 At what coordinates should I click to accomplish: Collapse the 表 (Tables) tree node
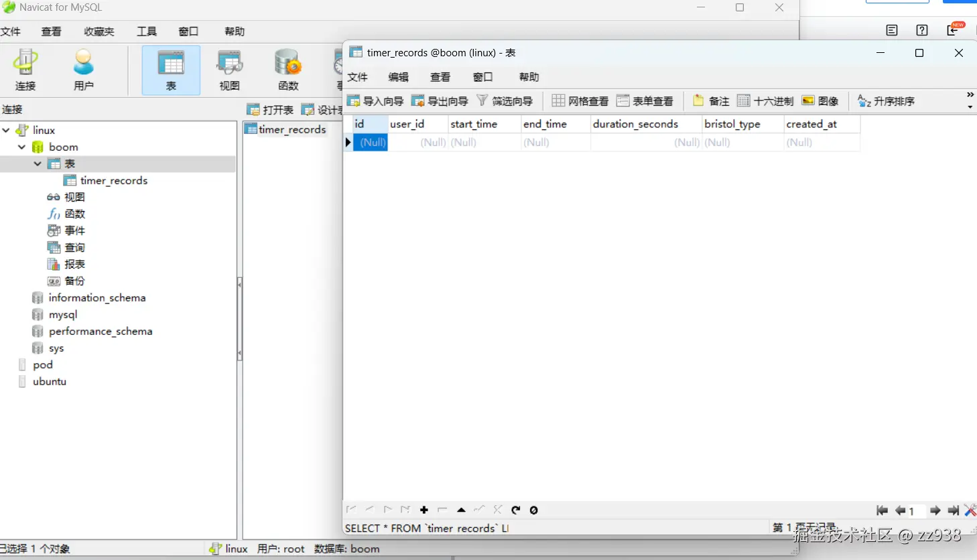click(x=38, y=163)
